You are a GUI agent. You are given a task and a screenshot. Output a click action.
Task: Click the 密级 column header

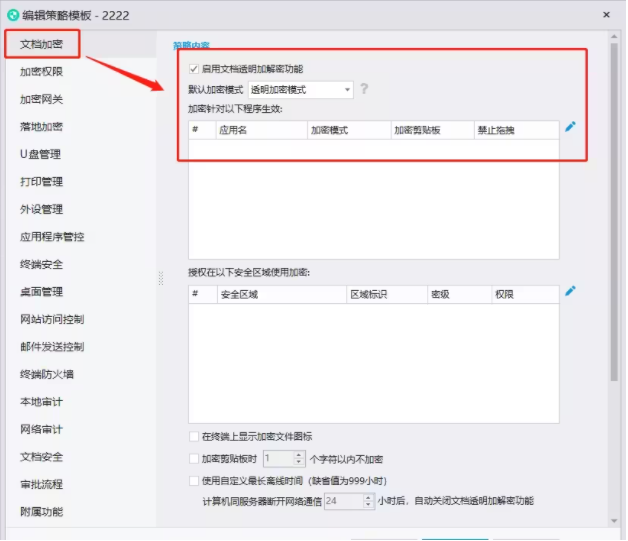[x=460, y=295]
